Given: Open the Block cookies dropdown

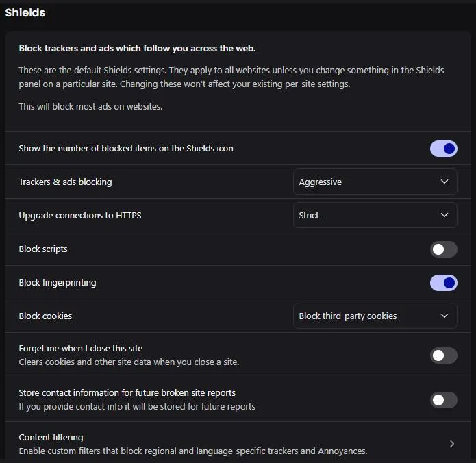Looking at the screenshot, I should pos(375,316).
